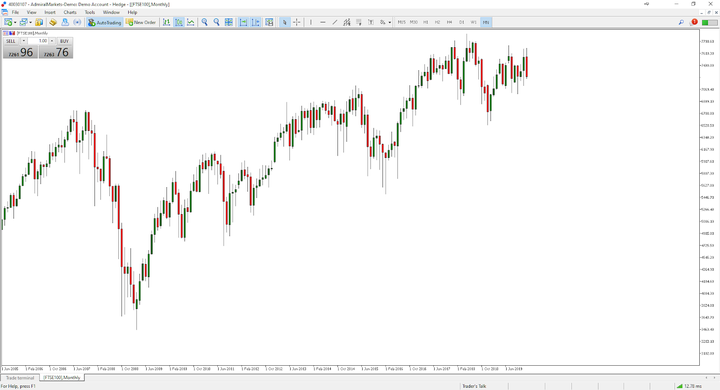Click the New Chart toolbar icon
The height and width of the screenshot is (390, 720).
point(8,22)
